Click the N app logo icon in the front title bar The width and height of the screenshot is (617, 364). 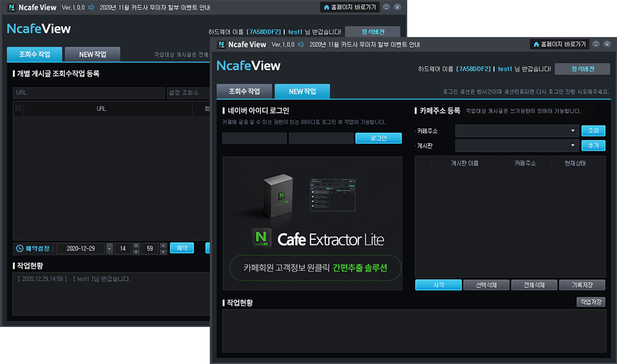click(x=221, y=44)
